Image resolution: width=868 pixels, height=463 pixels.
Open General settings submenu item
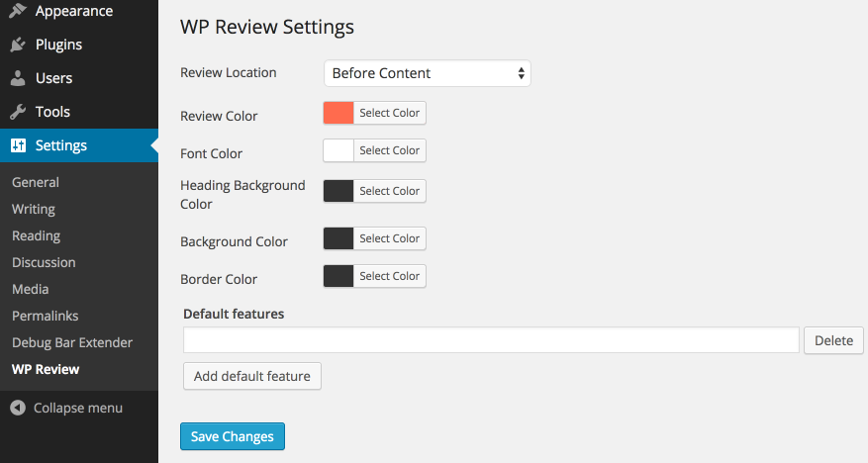pyautogui.click(x=36, y=182)
